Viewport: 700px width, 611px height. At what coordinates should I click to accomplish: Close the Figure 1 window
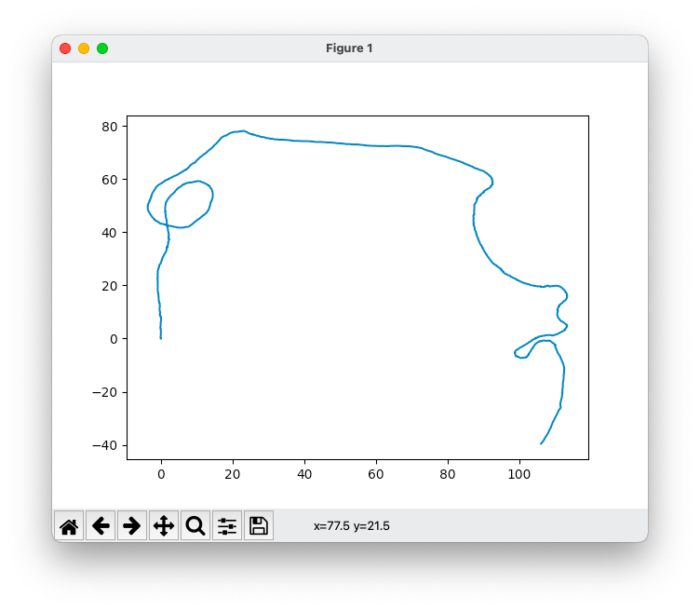tap(65, 48)
